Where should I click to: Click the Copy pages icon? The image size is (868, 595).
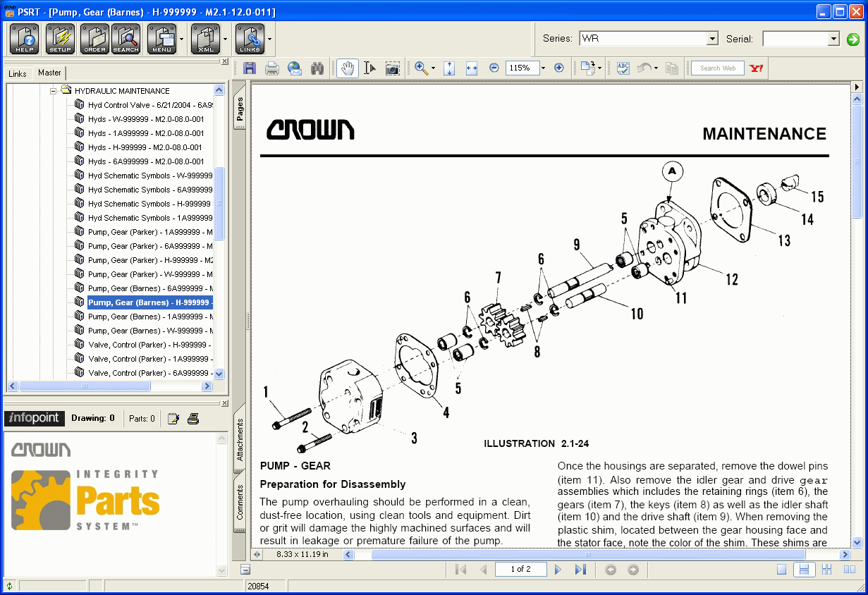(x=671, y=68)
